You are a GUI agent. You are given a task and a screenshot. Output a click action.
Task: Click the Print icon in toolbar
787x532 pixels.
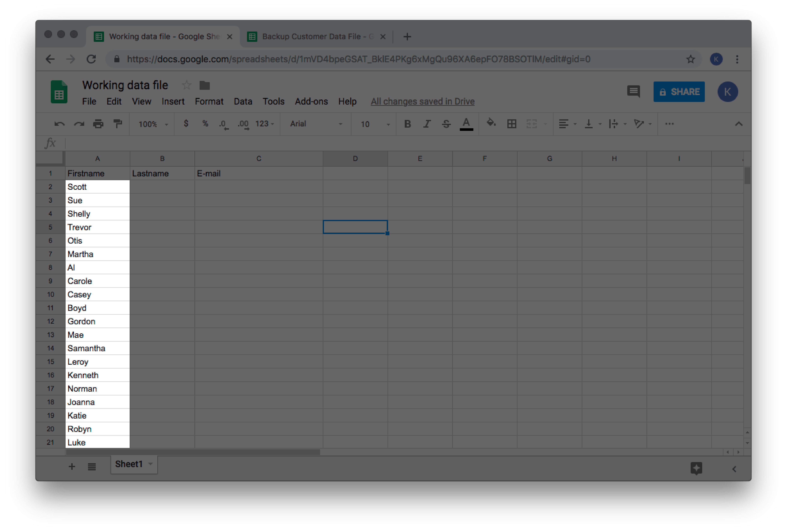click(98, 124)
